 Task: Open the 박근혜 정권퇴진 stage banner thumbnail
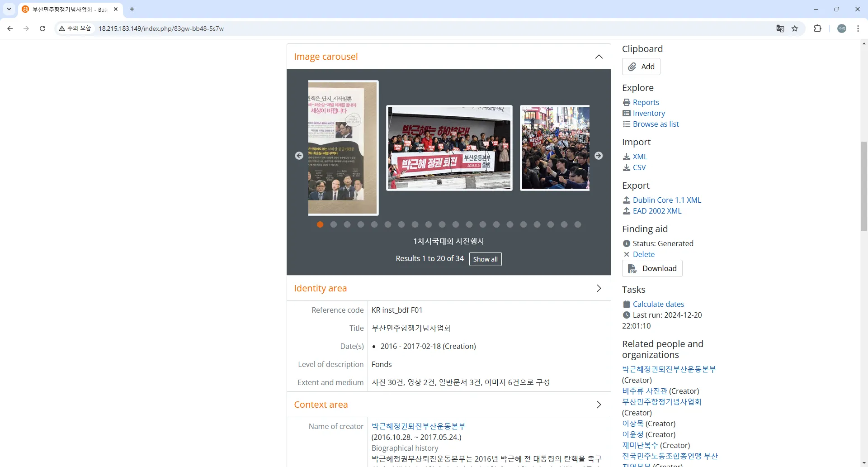coord(449,148)
